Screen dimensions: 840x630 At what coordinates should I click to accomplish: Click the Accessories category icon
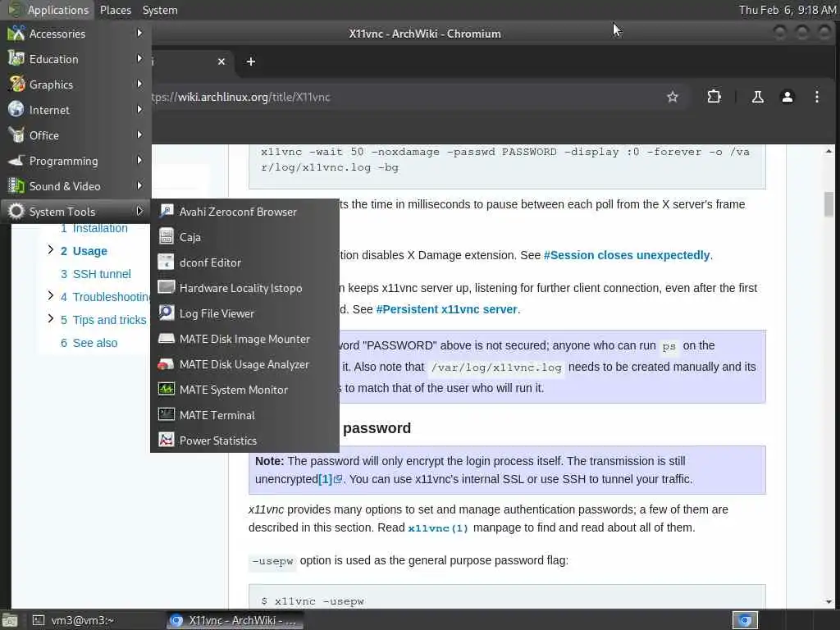[16, 33]
